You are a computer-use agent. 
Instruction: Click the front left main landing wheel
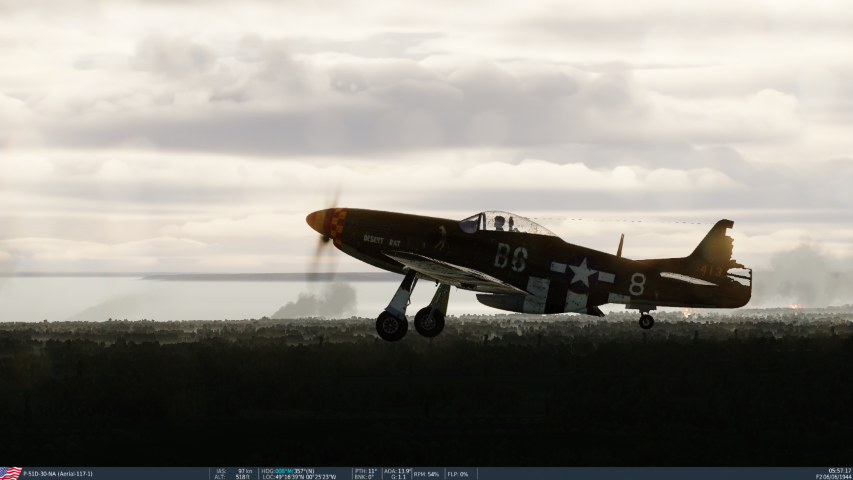point(391,326)
